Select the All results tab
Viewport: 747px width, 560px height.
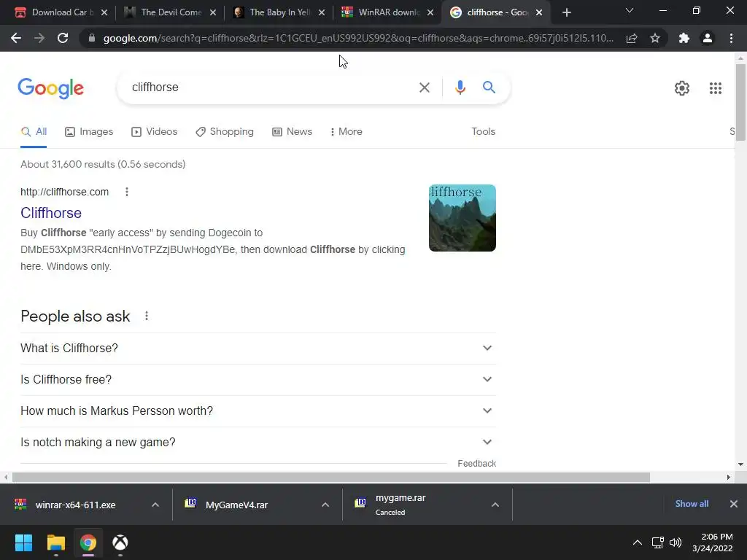pyautogui.click(x=34, y=132)
